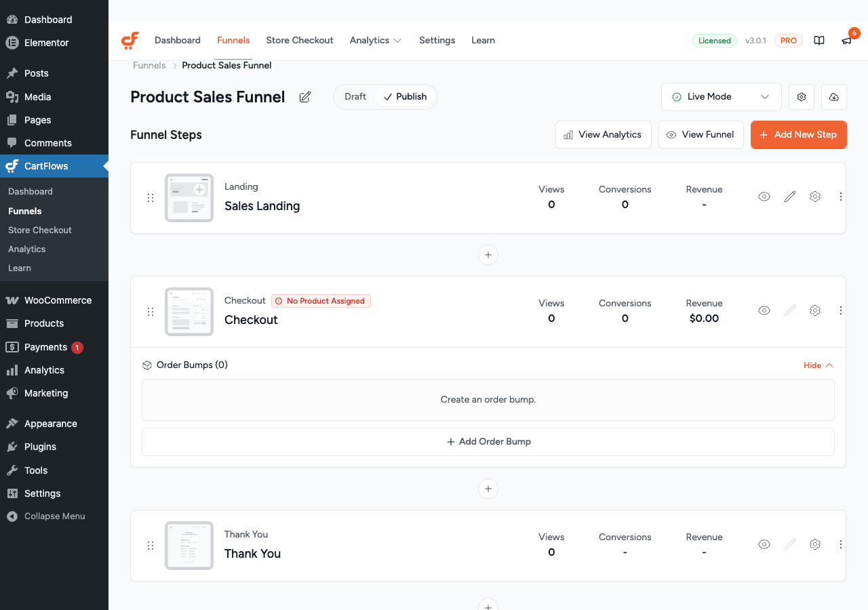Screen dimensions: 868x610
Task: Open funnel settings gear beside Live Mode
Action: pos(802,97)
